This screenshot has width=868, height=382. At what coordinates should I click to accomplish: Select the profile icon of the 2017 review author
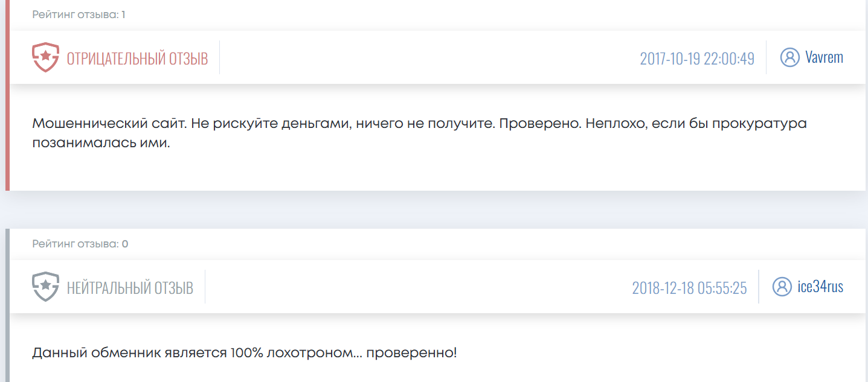click(x=789, y=57)
